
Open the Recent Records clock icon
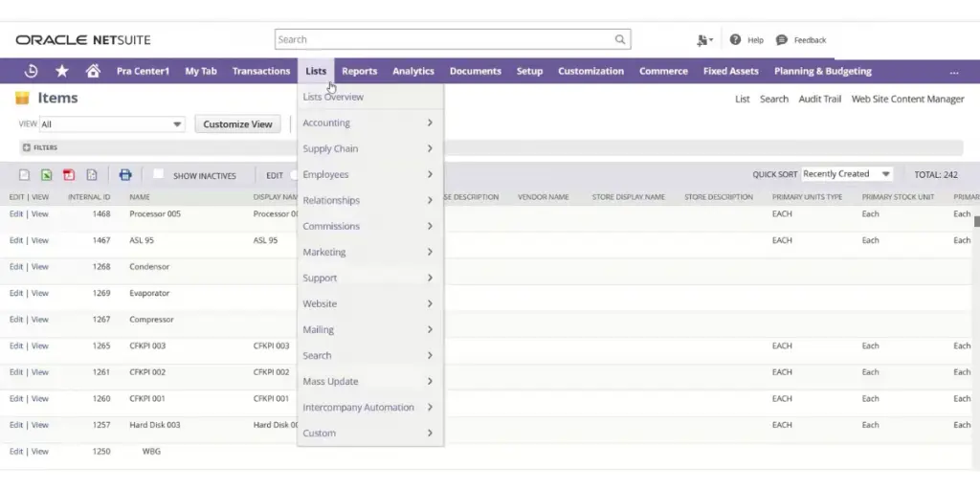tap(31, 71)
